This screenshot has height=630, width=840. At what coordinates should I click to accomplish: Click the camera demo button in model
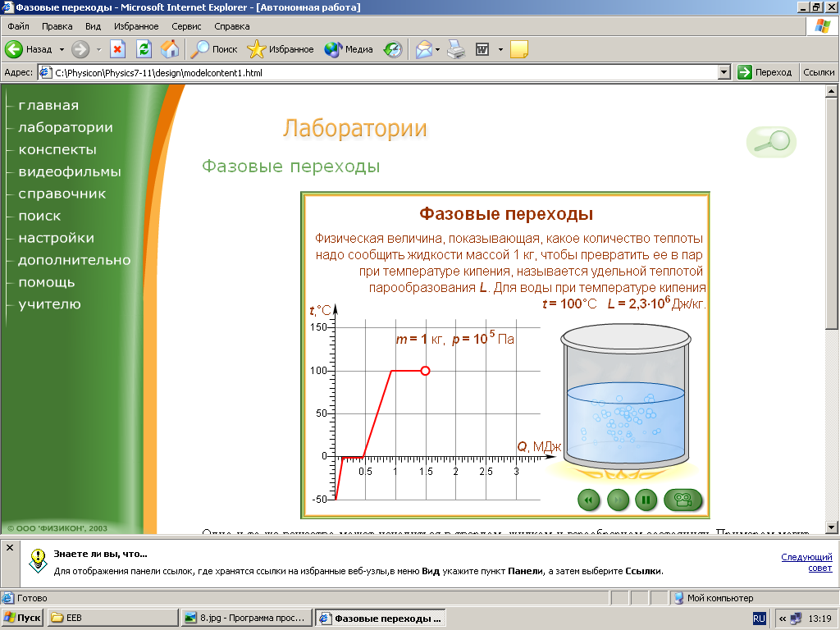point(683,500)
